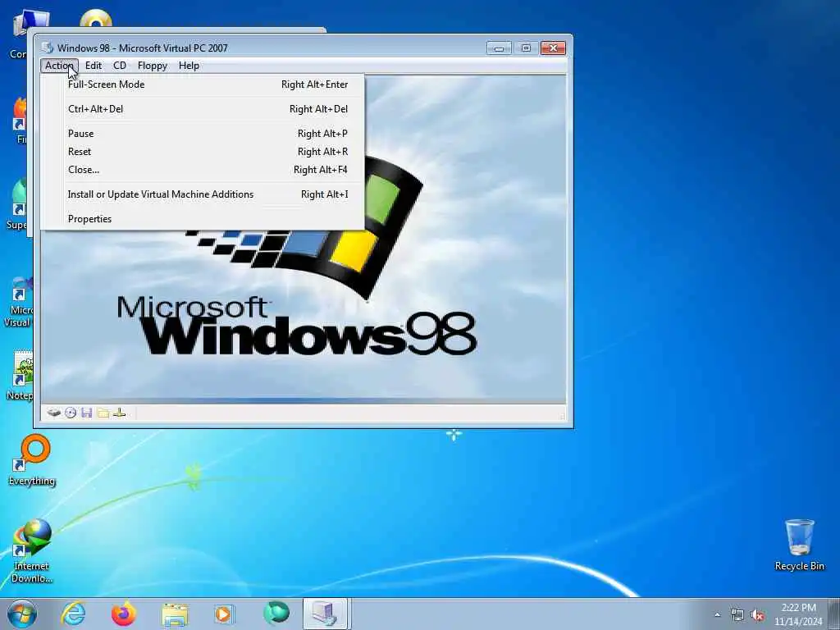
Task: Show hidden system tray icons
Action: (x=717, y=614)
